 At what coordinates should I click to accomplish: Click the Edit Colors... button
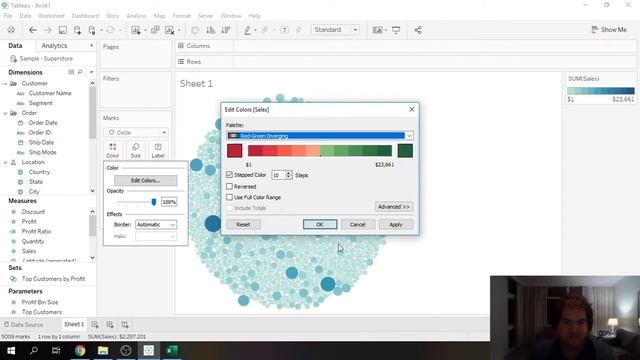pyautogui.click(x=145, y=180)
